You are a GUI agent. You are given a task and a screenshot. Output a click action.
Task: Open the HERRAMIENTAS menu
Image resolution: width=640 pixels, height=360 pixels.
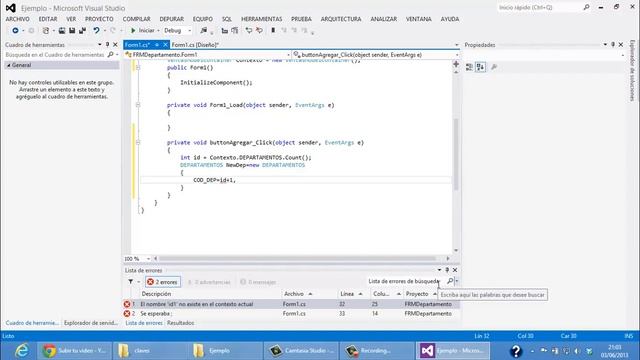[262, 19]
